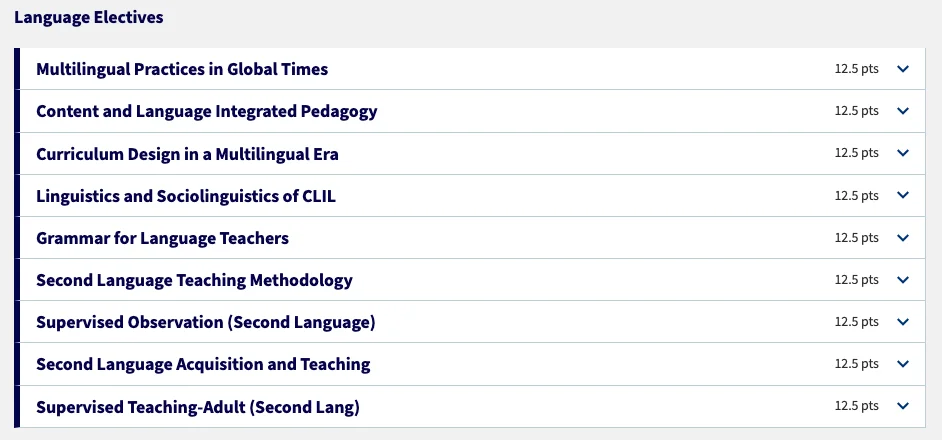Open chevron for Second Language Teaching Methodology
The image size is (942, 440).
[x=904, y=280]
